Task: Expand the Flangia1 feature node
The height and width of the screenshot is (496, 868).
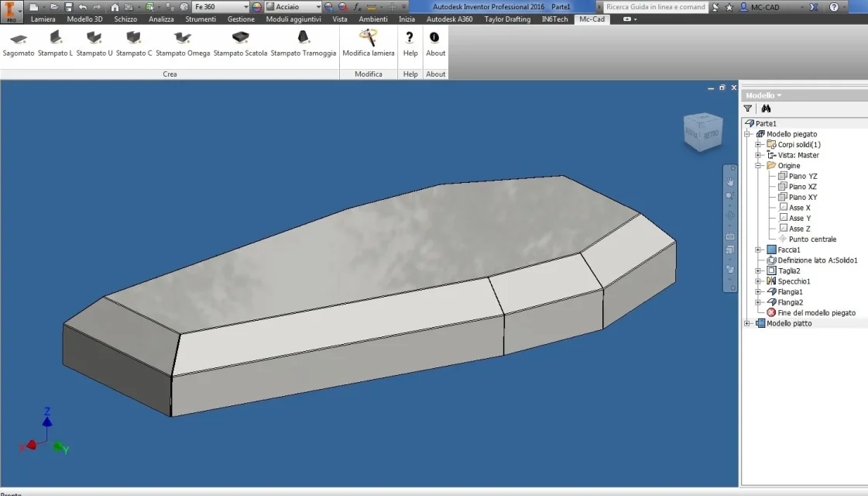Action: 758,292
